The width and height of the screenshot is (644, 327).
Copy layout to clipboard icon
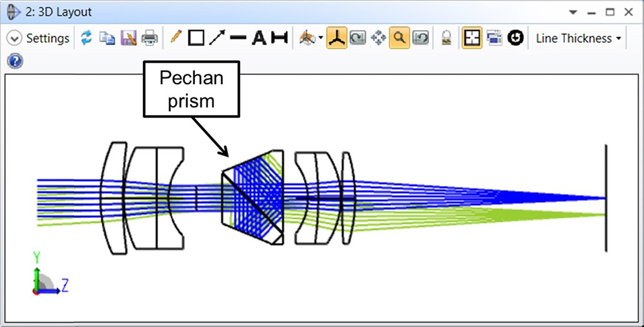click(107, 39)
